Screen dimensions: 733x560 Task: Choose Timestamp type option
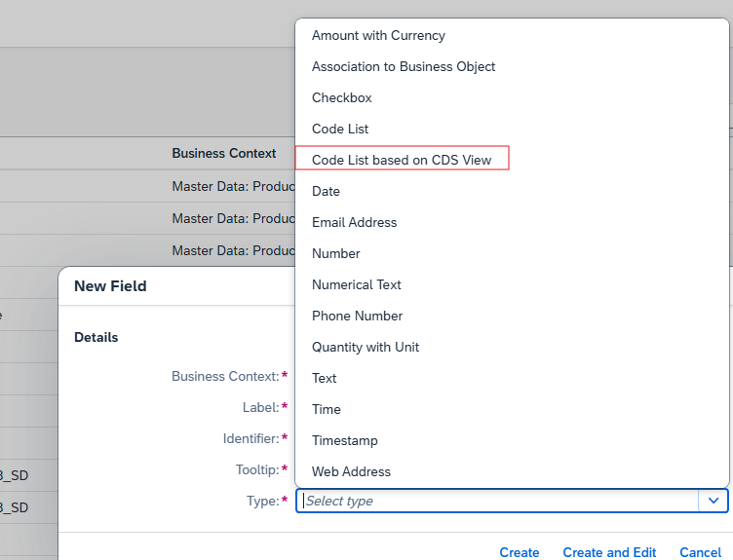click(345, 441)
